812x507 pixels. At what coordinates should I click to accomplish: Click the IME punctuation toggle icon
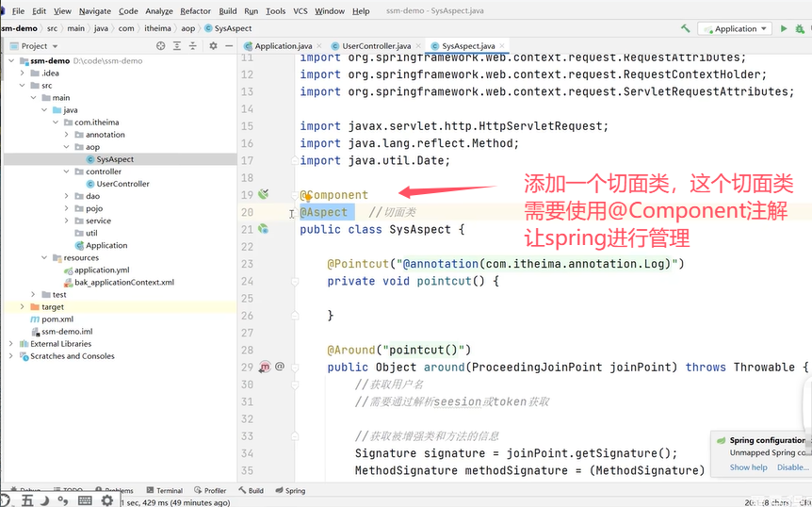tap(63, 500)
